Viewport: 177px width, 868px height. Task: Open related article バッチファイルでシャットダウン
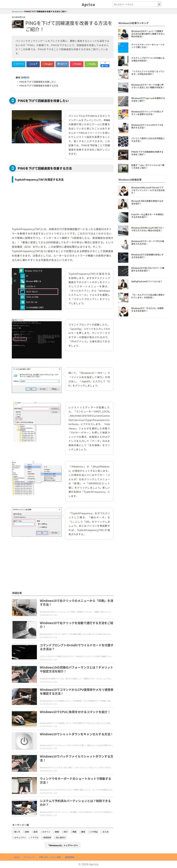(76, 758)
